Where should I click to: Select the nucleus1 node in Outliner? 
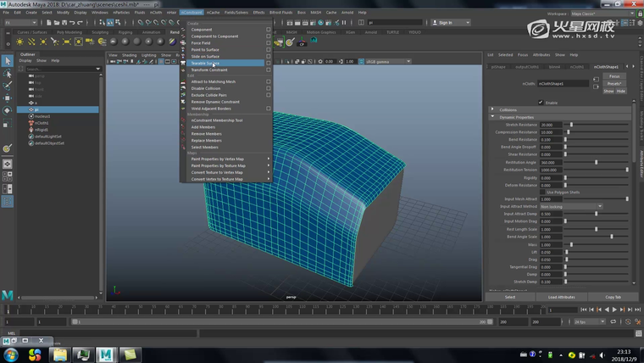point(43,116)
